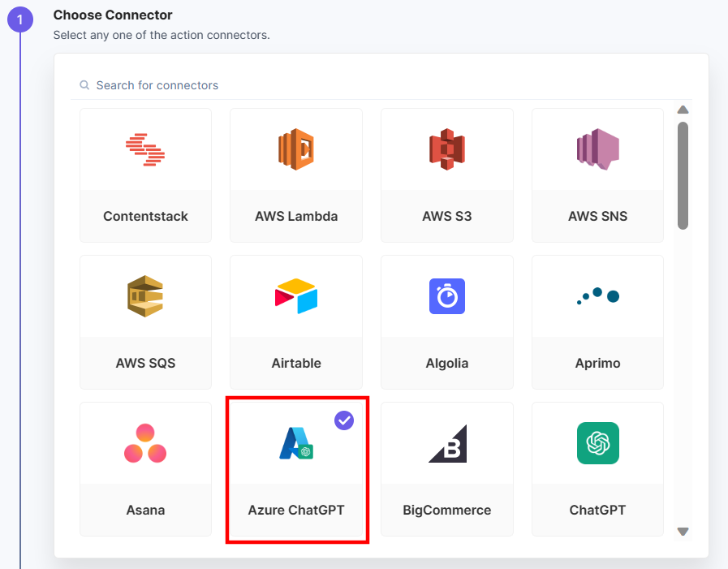Select the BigCommerce connector icon

pos(446,443)
